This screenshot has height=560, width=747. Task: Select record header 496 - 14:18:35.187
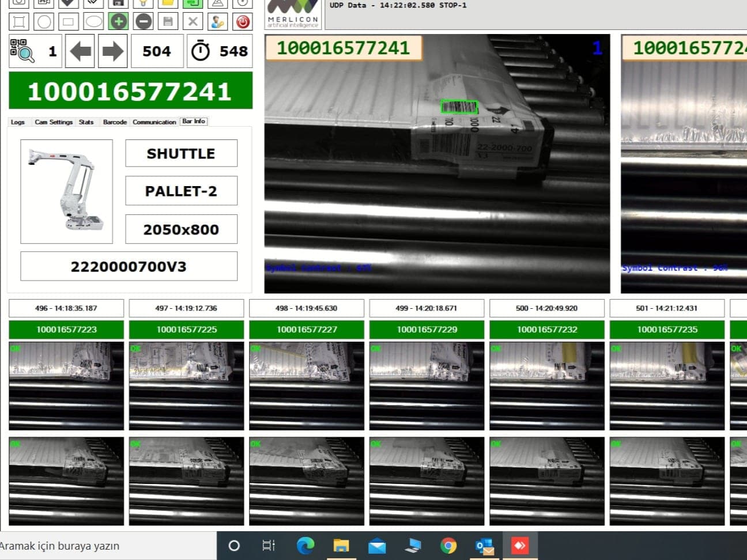[x=66, y=308]
